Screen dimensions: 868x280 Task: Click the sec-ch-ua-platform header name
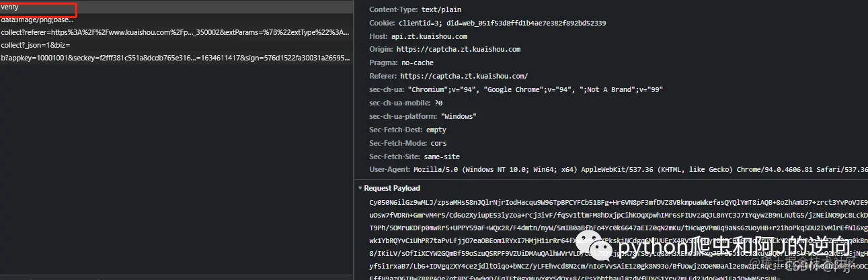click(x=403, y=117)
